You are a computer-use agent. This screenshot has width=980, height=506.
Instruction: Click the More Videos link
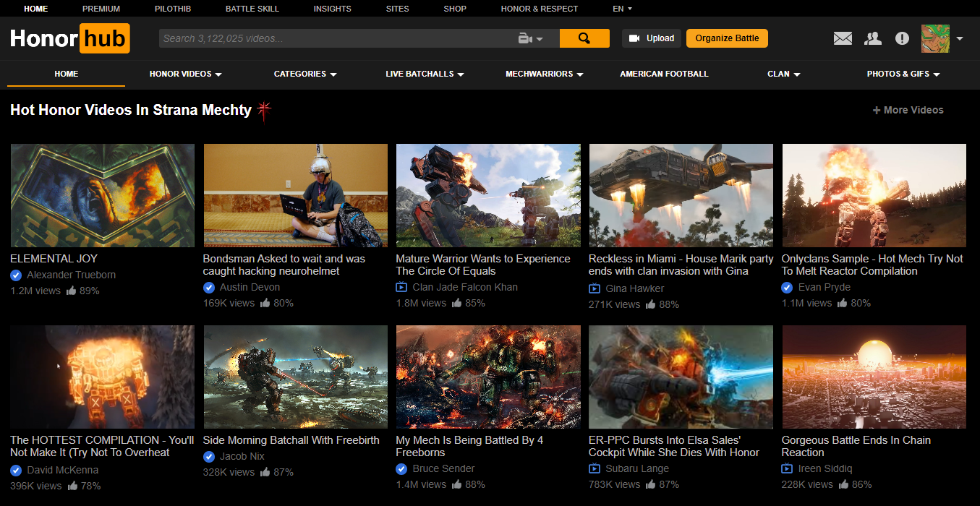coord(908,110)
